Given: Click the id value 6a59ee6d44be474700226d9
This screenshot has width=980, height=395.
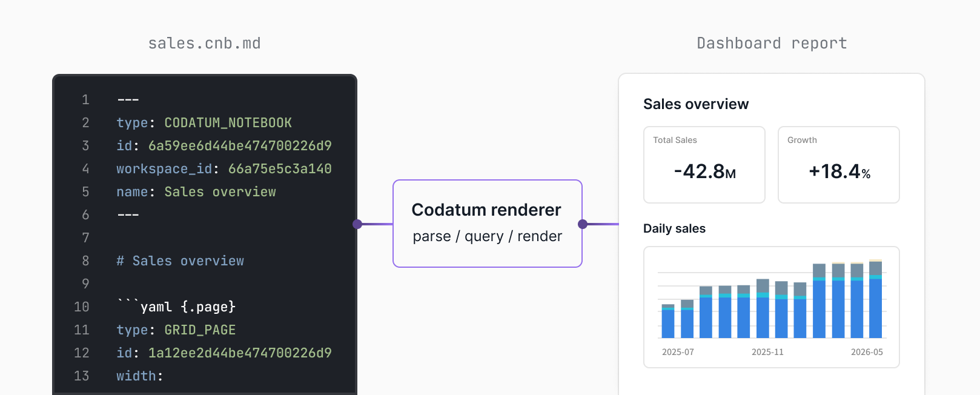Looking at the screenshot, I should coord(240,146).
